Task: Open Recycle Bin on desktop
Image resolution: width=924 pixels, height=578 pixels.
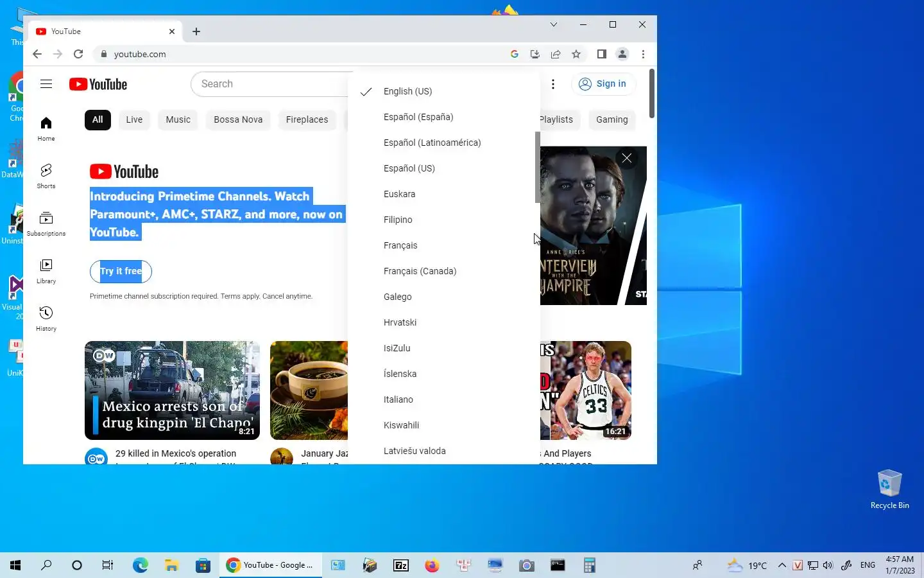Action: [x=889, y=489]
